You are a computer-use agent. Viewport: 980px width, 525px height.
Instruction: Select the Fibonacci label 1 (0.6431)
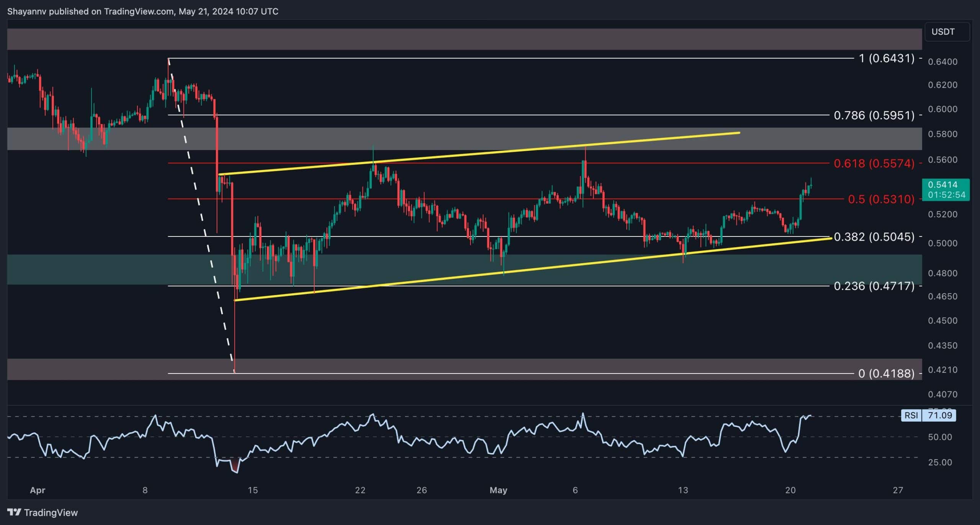[887, 58]
